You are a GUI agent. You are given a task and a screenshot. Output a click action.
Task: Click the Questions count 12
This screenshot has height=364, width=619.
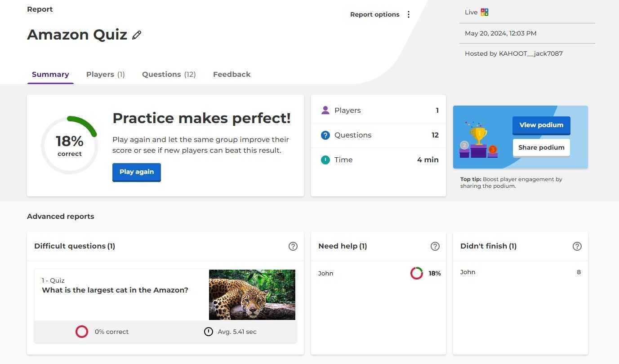435,135
